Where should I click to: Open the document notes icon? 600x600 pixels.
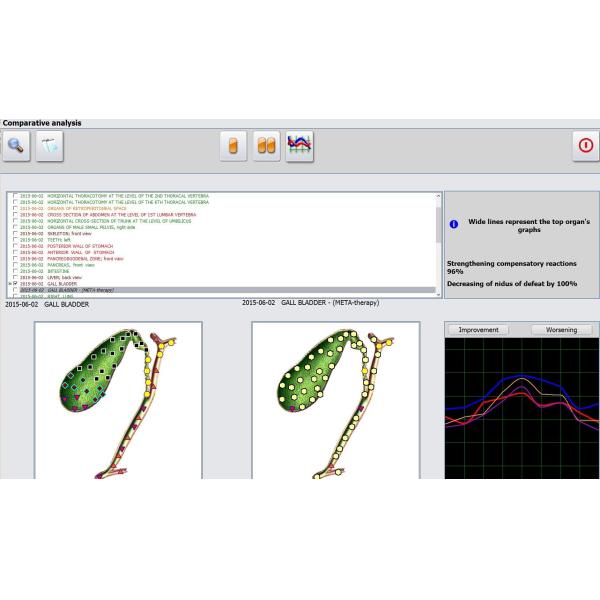[49, 145]
